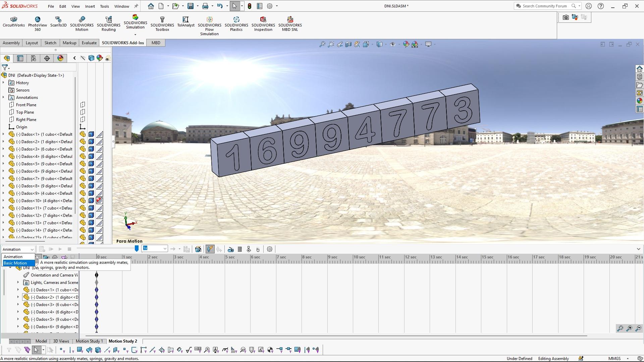
Task: Activate SOLIDWORKS Inspection add-in
Action: point(263,24)
